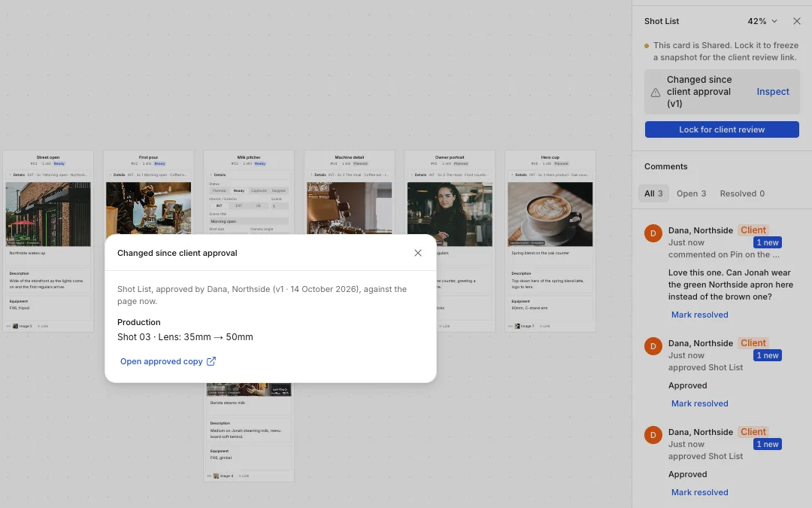The height and width of the screenshot is (508, 812).
Task: Click the caption Barista steams milk
Action: pyautogui.click(x=227, y=403)
